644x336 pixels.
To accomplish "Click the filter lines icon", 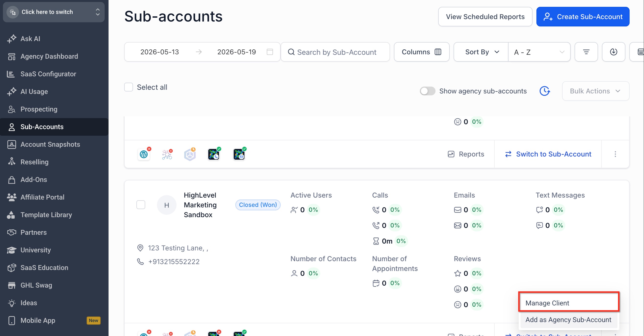I will [586, 52].
